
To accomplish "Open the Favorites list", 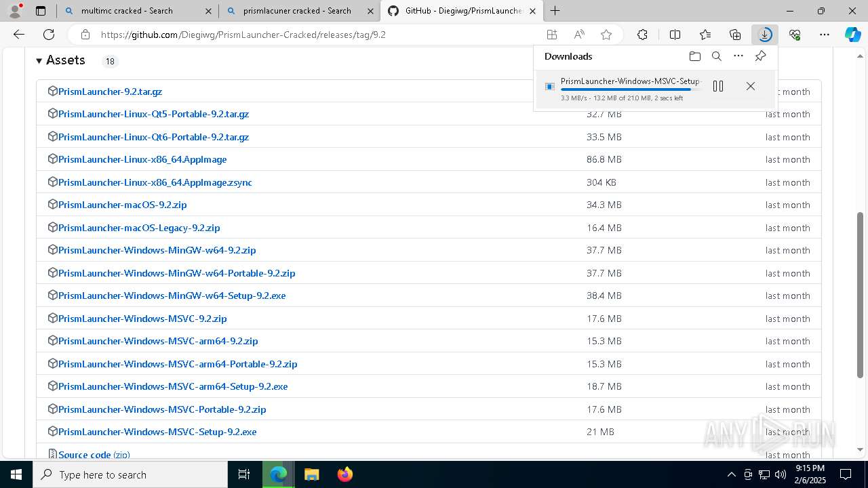I will click(705, 35).
